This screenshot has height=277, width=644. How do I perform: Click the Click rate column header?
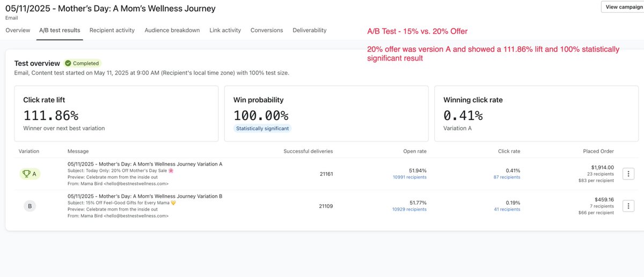click(509, 151)
